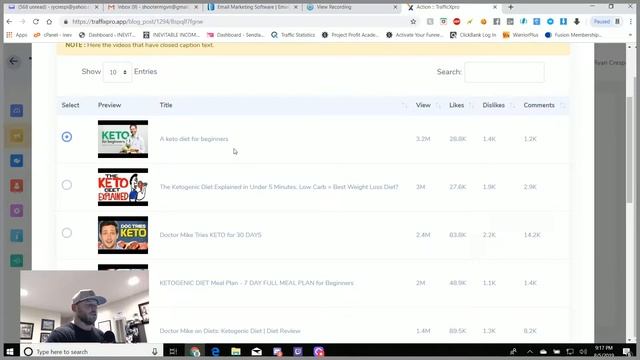
Task: Click the red AdBlock extension icon
Action: pyautogui.click(x=457, y=22)
